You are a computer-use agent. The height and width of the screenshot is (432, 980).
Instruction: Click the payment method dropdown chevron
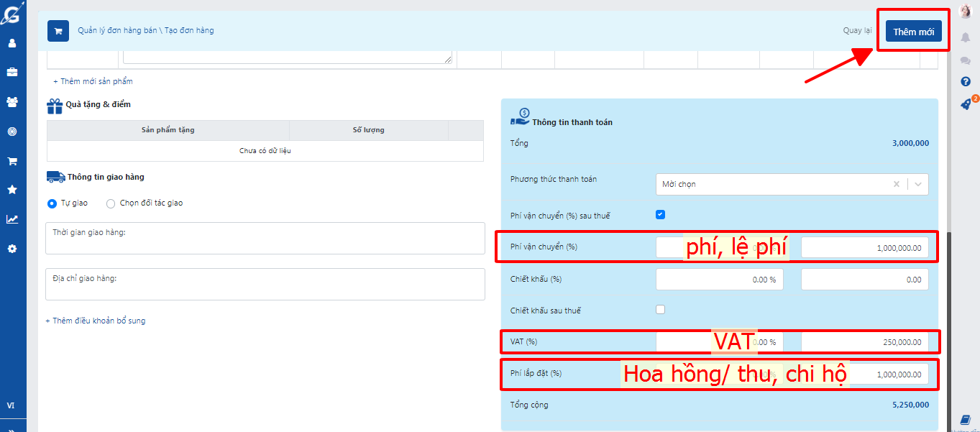918,184
